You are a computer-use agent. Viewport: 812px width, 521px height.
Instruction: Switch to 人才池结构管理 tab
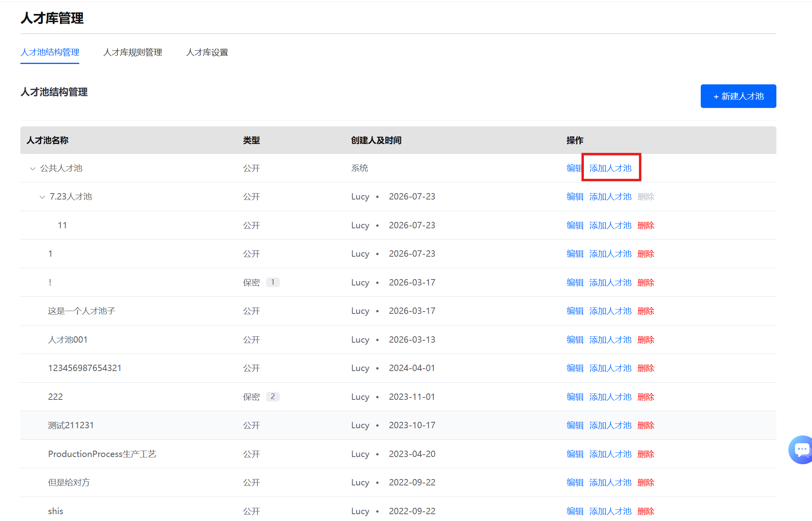click(50, 52)
